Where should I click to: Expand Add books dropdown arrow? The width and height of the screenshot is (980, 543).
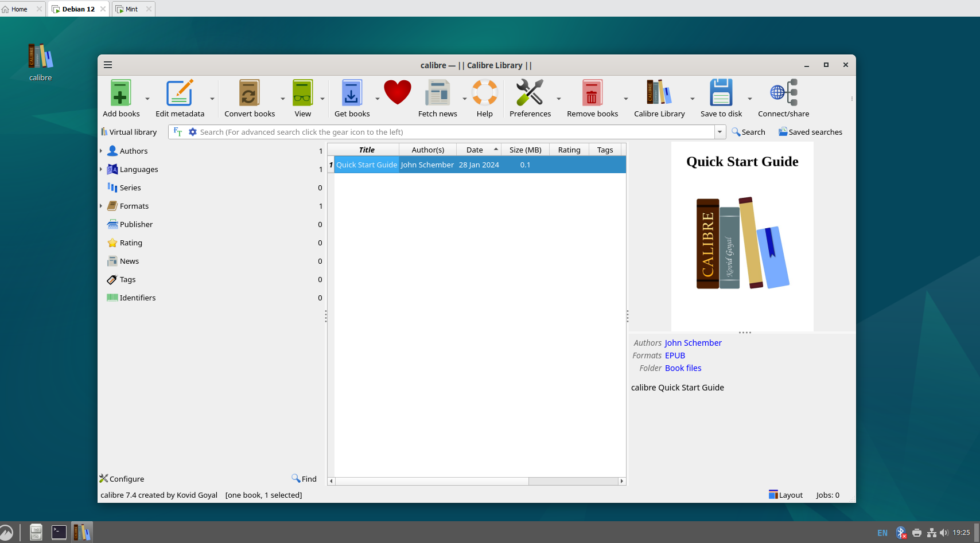point(147,99)
